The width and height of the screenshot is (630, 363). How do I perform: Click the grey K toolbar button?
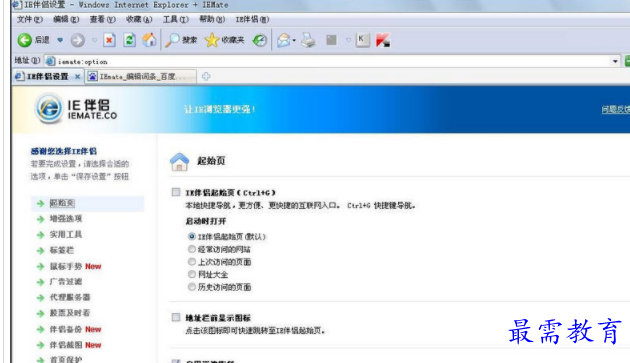pyautogui.click(x=362, y=40)
